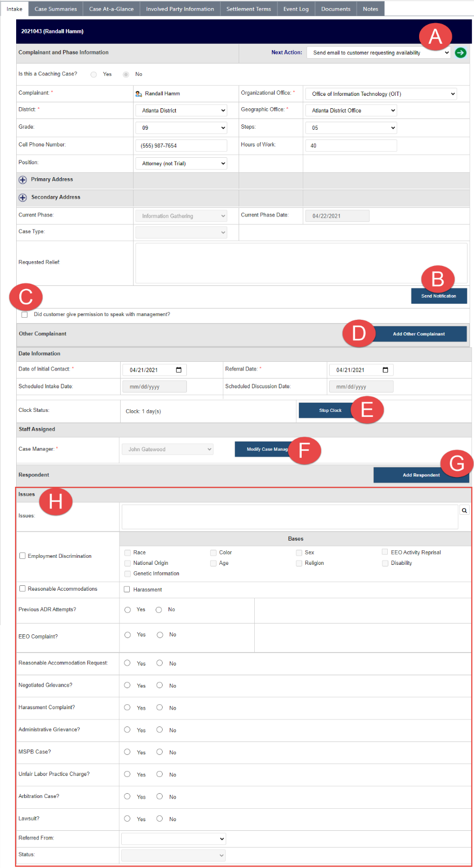
Task: Select No for Is this a Coaching Case
Action: (126, 74)
